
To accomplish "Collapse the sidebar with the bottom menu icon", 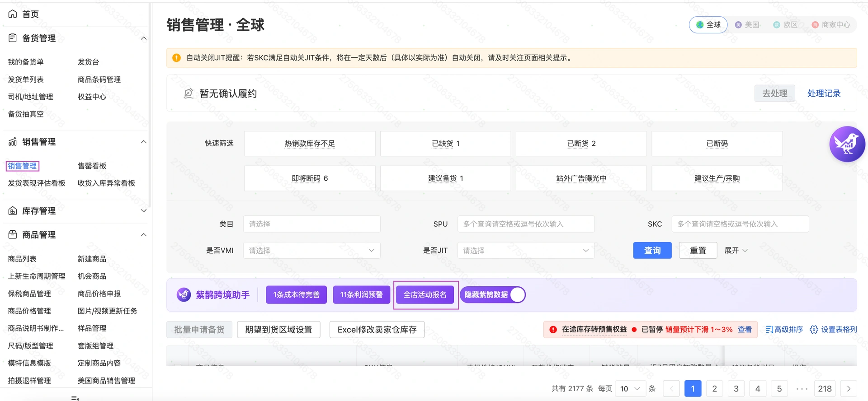I will click(x=75, y=398).
